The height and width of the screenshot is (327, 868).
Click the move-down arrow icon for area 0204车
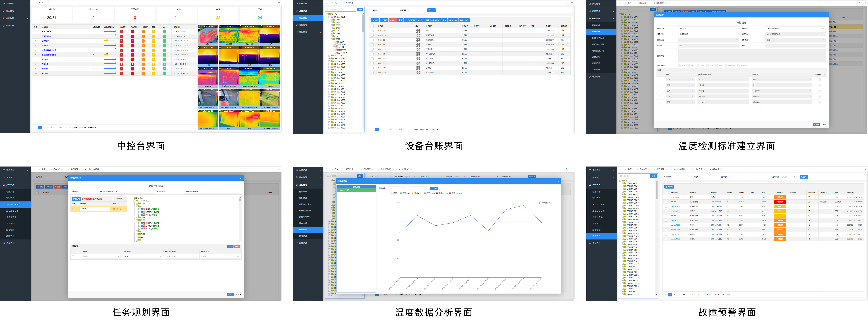point(120,209)
